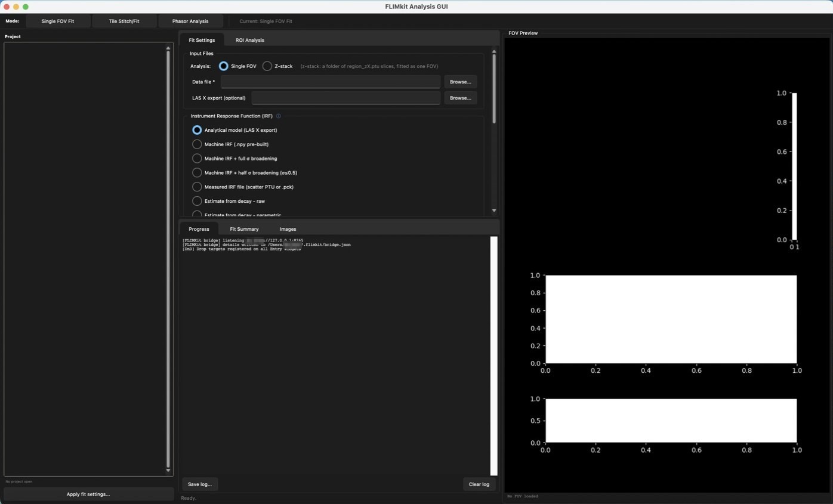Switch to the Images tab
Viewport: 833px width, 504px height.
point(288,229)
